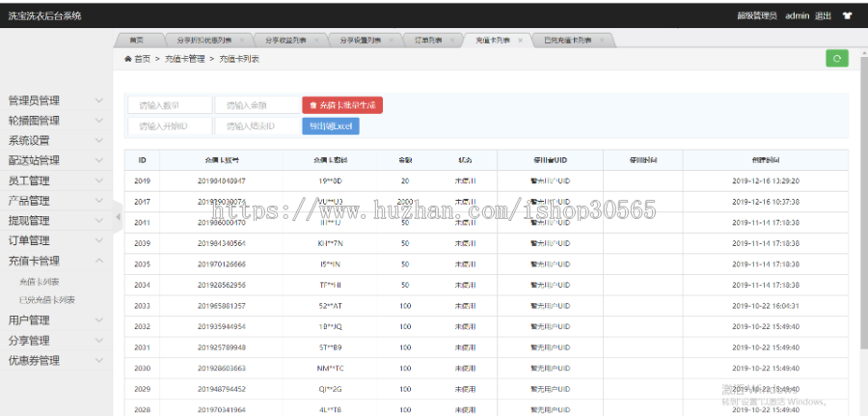Click the red 充值卡批量生成 button
The image size is (868, 416).
(x=342, y=104)
